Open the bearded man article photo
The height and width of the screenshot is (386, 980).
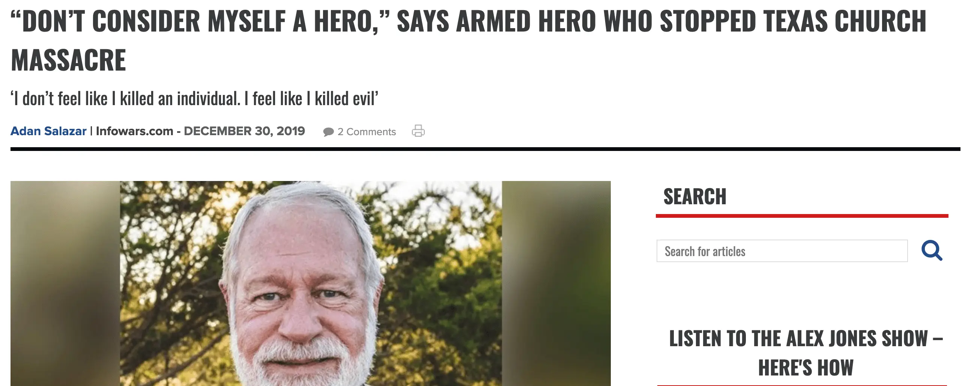point(311,283)
